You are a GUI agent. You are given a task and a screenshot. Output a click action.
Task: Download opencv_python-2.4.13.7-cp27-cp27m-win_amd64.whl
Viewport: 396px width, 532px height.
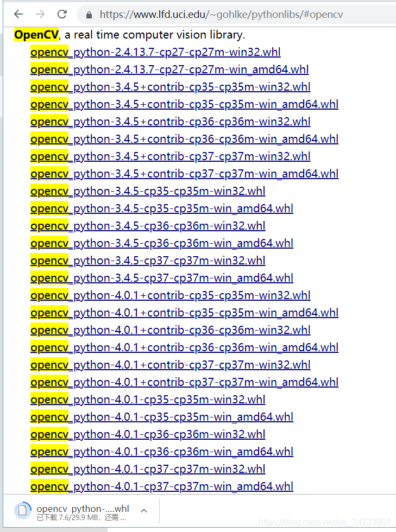[x=169, y=69]
